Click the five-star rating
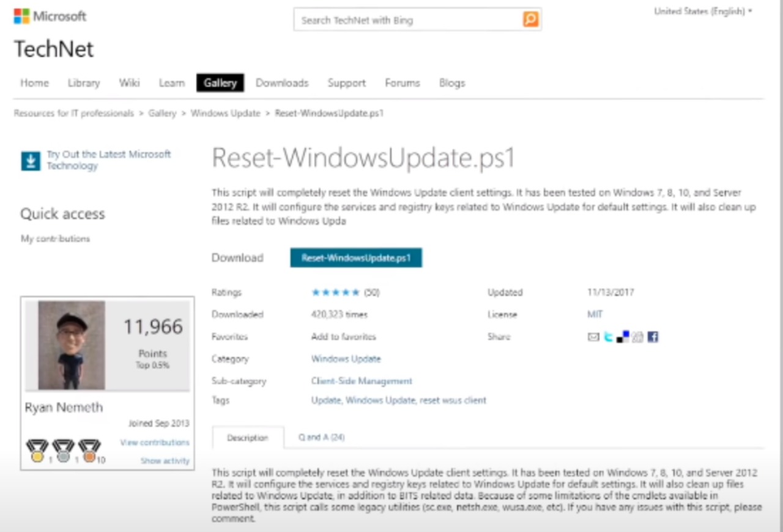 coord(335,292)
